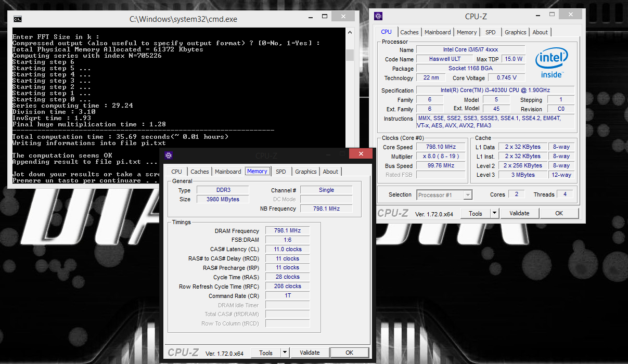Click the 'Total computation time : 35.69 seconds' line
The image size is (628, 364).
[x=120, y=137]
